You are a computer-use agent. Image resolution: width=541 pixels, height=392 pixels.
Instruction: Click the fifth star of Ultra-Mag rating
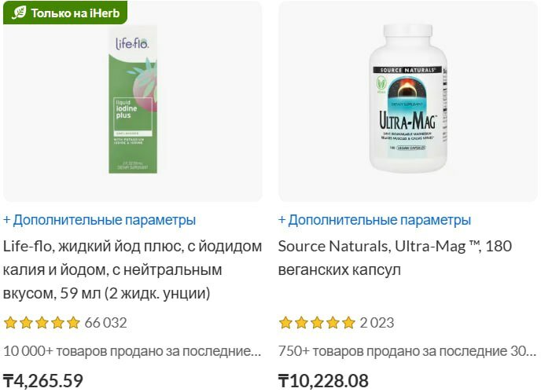point(348,323)
